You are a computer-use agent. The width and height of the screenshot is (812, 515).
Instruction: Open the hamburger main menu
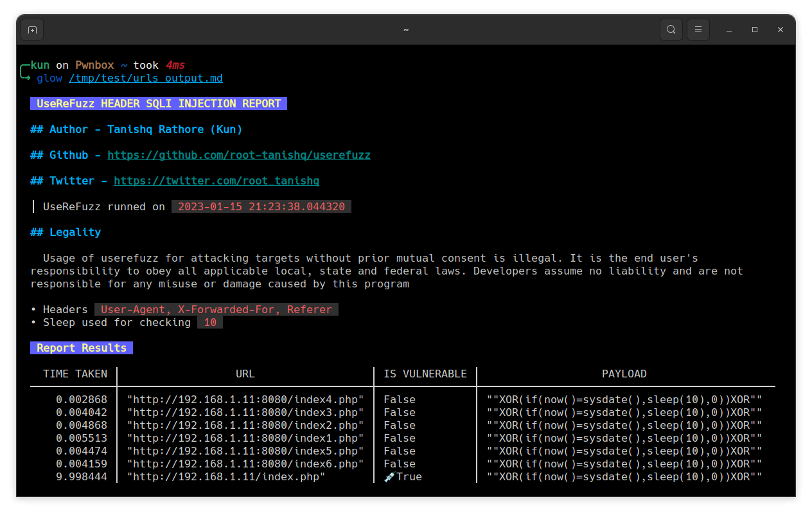pos(698,30)
